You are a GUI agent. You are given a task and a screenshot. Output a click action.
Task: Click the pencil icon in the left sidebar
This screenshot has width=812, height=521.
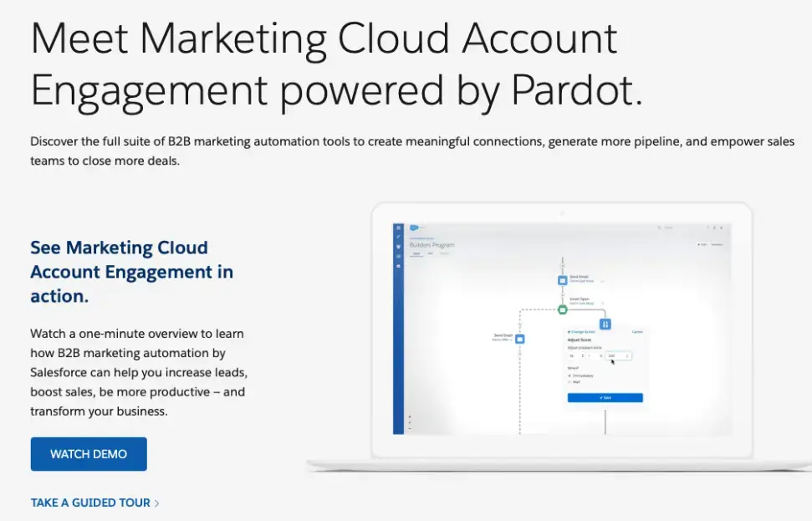398,236
